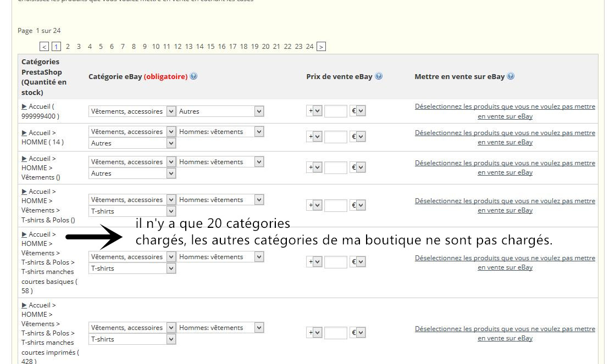Click Déselectionnez link in HOMME > Vêtements row

coord(505,167)
